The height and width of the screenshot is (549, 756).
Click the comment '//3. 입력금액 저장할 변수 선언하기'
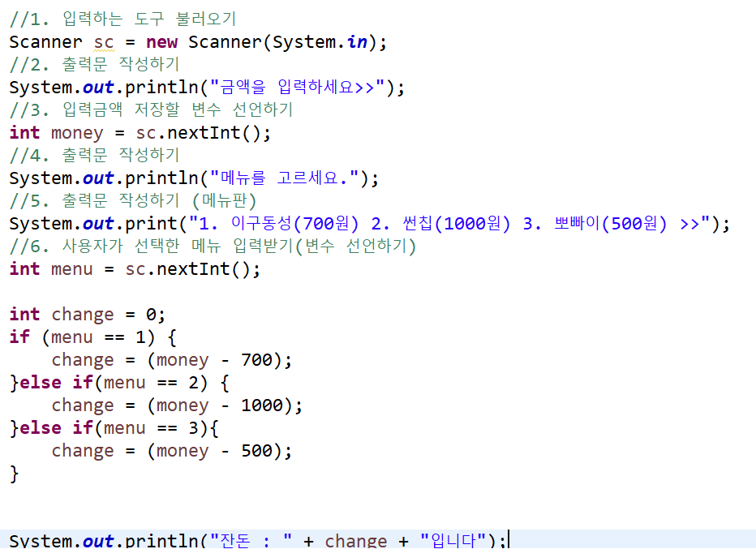point(151,110)
